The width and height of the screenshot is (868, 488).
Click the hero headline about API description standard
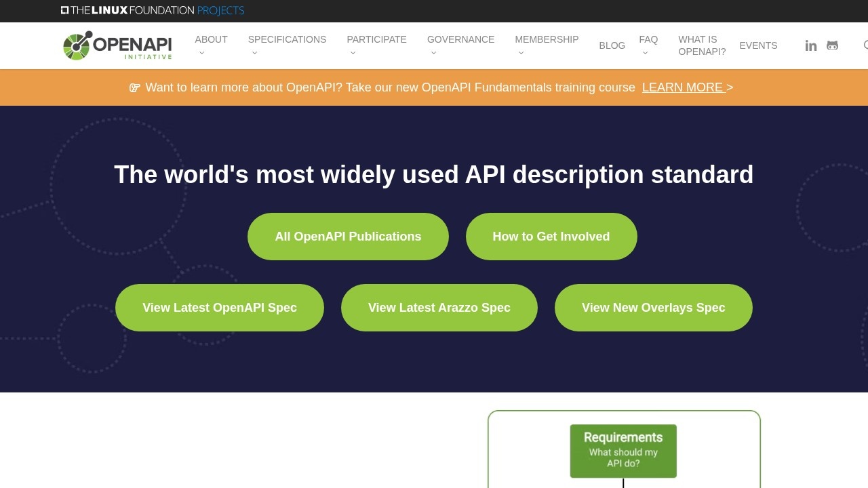(x=434, y=174)
